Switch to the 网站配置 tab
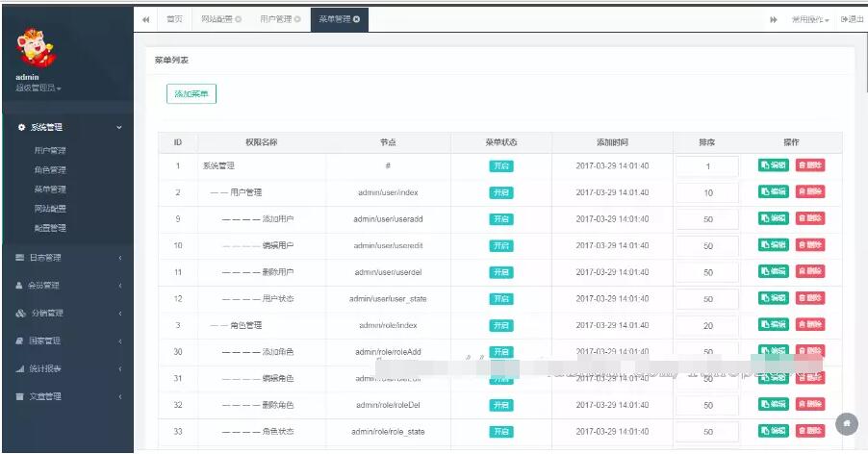Image resolution: width=868 pixels, height=454 pixels. [x=221, y=19]
